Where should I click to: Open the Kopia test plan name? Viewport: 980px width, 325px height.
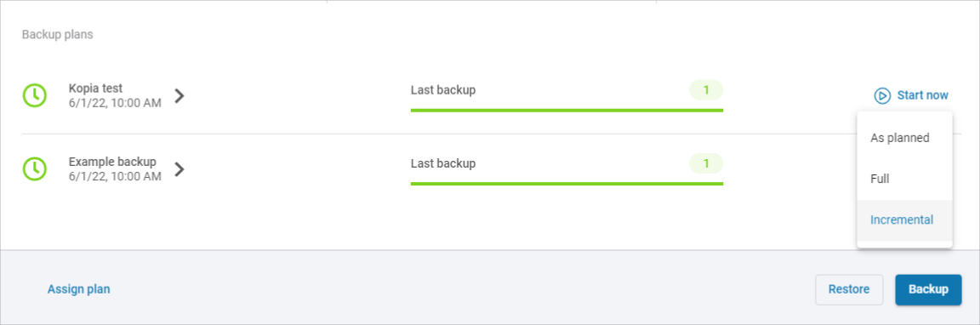pos(95,88)
